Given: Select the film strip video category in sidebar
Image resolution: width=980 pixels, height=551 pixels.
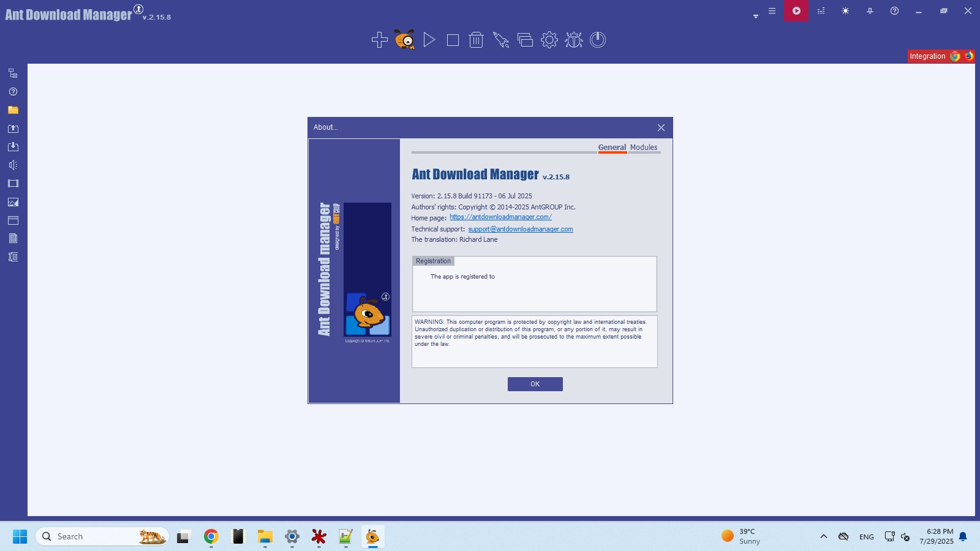Looking at the screenshot, I should tap(13, 184).
